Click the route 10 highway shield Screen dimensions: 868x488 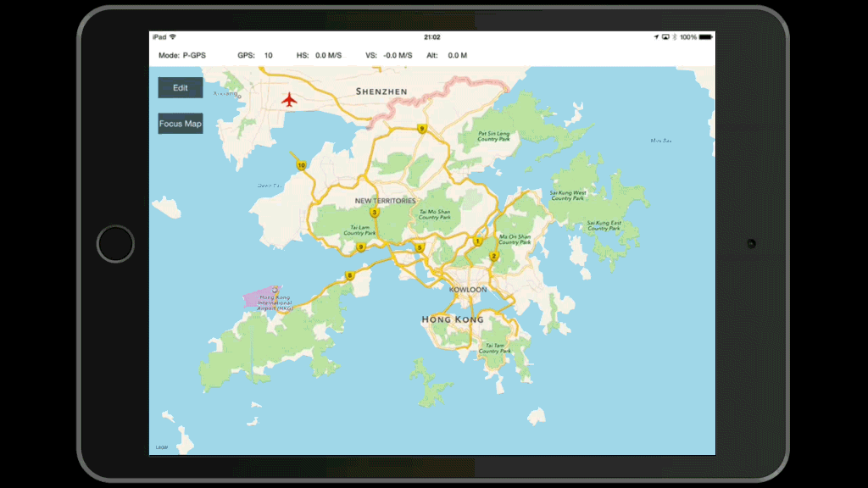[300, 165]
